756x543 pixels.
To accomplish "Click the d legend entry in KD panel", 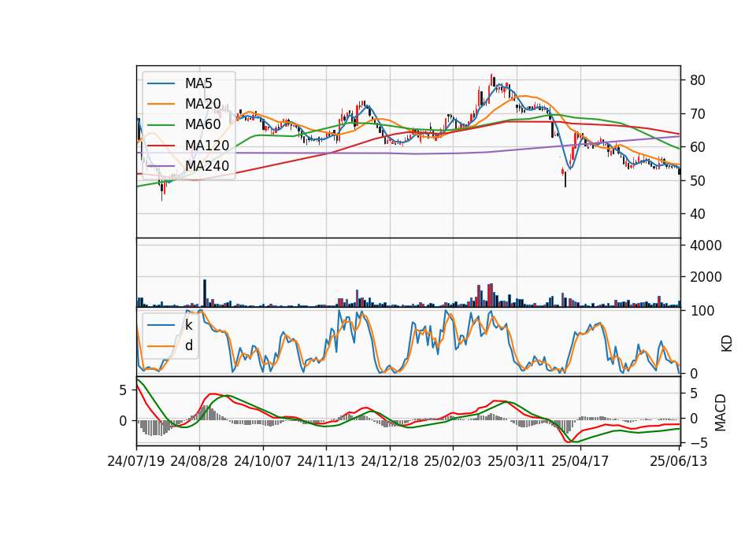I will point(170,346).
